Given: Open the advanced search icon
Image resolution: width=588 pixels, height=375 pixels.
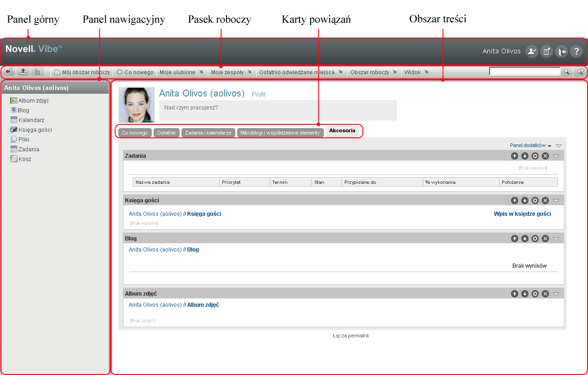Looking at the screenshot, I should (x=580, y=72).
